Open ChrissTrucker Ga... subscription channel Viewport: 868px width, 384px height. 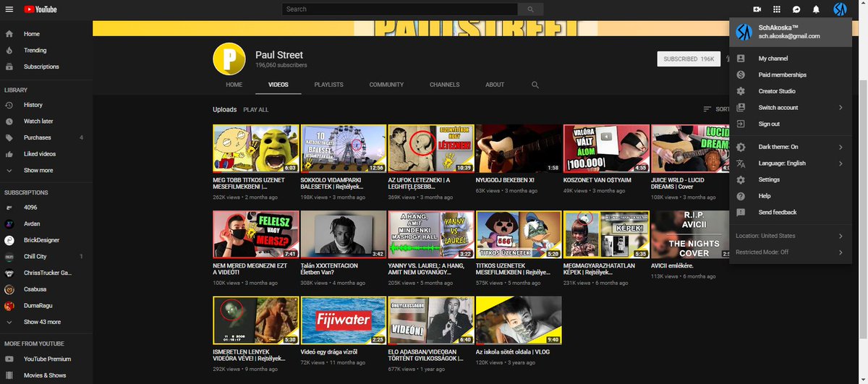(46, 273)
